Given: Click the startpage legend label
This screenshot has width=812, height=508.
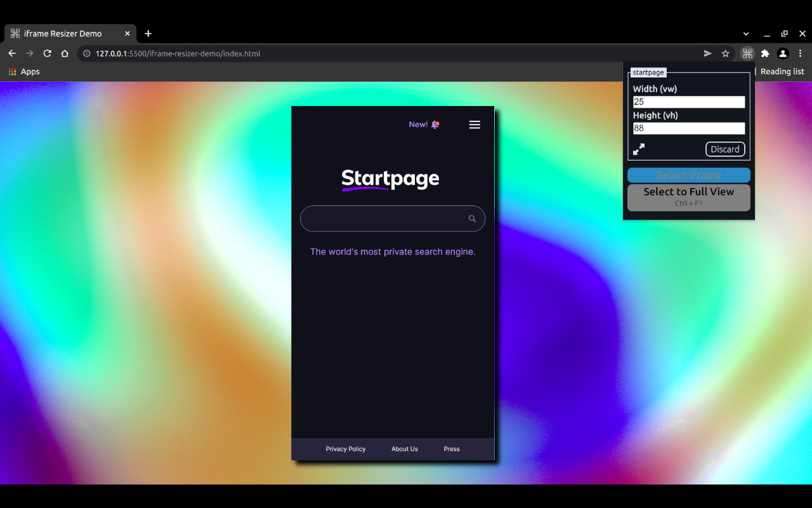Looking at the screenshot, I should coord(648,72).
